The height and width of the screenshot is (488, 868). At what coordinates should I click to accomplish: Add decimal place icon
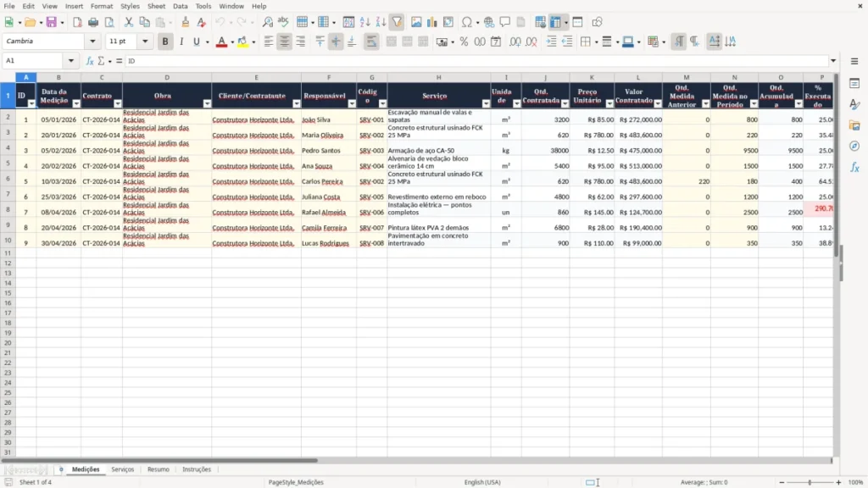point(515,42)
